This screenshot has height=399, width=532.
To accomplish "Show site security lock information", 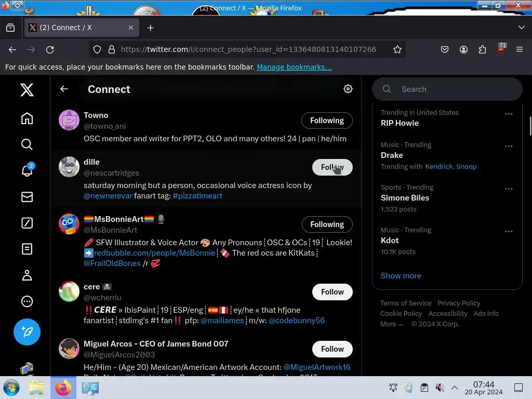I will point(112,49).
